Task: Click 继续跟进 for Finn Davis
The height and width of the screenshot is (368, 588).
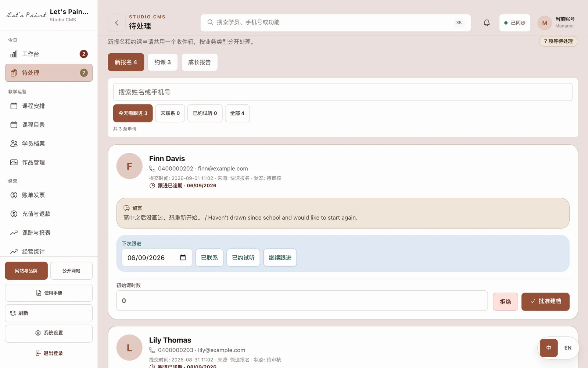Action: click(280, 258)
